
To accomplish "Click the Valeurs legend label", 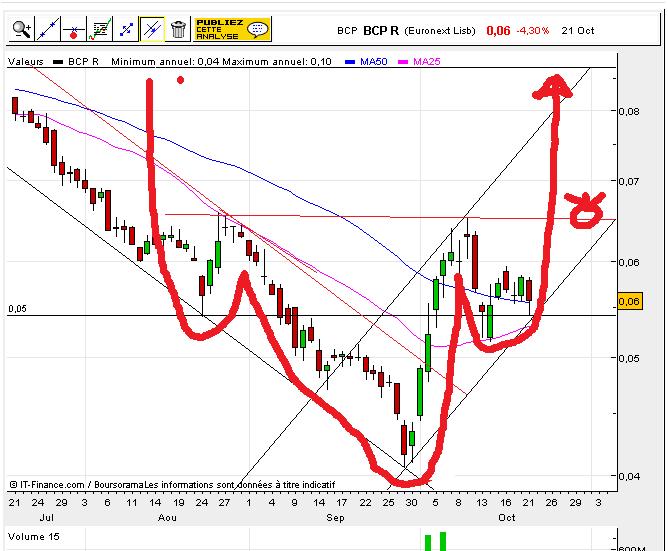I will [26, 62].
